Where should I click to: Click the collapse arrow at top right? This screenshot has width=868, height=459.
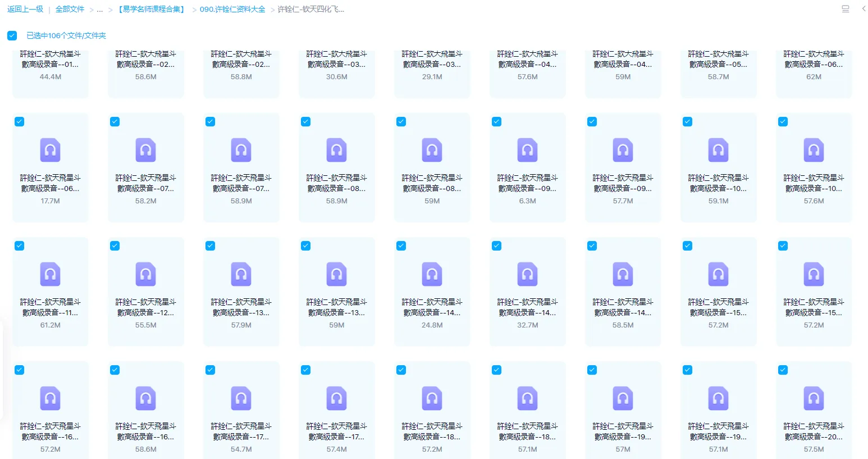click(x=864, y=9)
